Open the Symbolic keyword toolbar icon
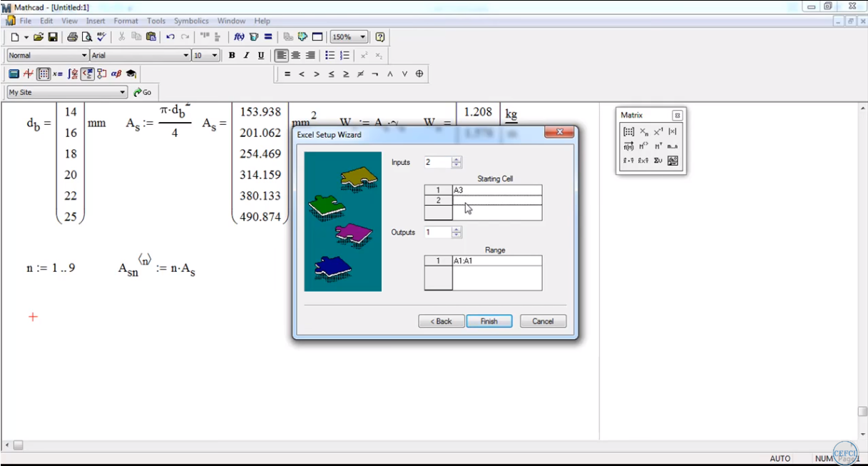The image size is (868, 466). point(131,74)
